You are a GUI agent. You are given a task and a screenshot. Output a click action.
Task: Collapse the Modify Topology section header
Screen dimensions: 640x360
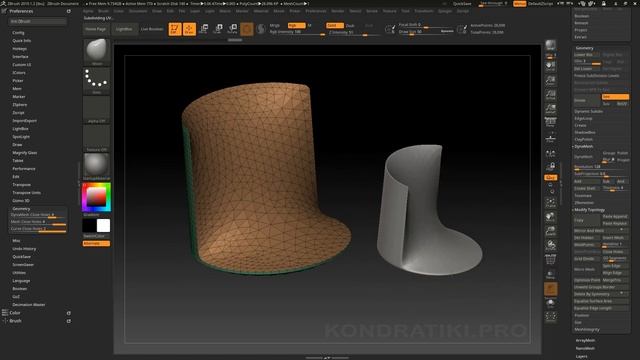click(x=589, y=210)
